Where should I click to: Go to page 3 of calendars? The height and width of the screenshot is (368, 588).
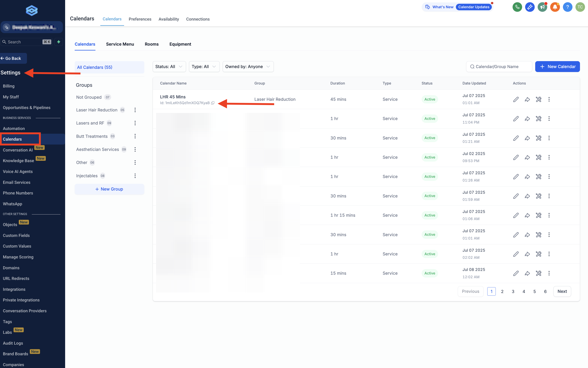[x=513, y=291]
